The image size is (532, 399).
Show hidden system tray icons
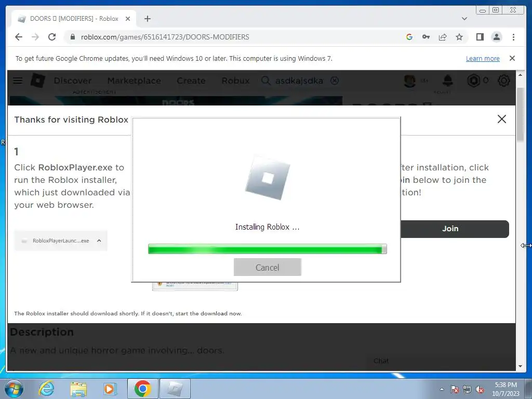pyautogui.click(x=442, y=389)
